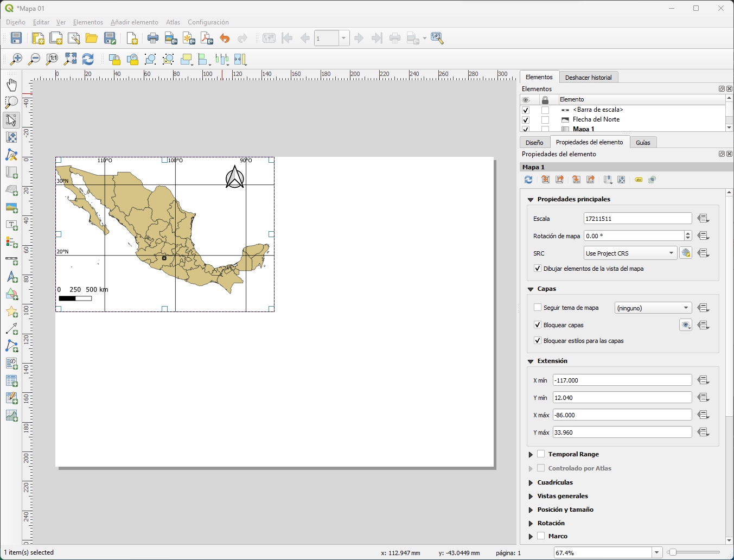This screenshot has width=734, height=560.
Task: Enable the Temporal Range checkbox
Action: coord(541,454)
